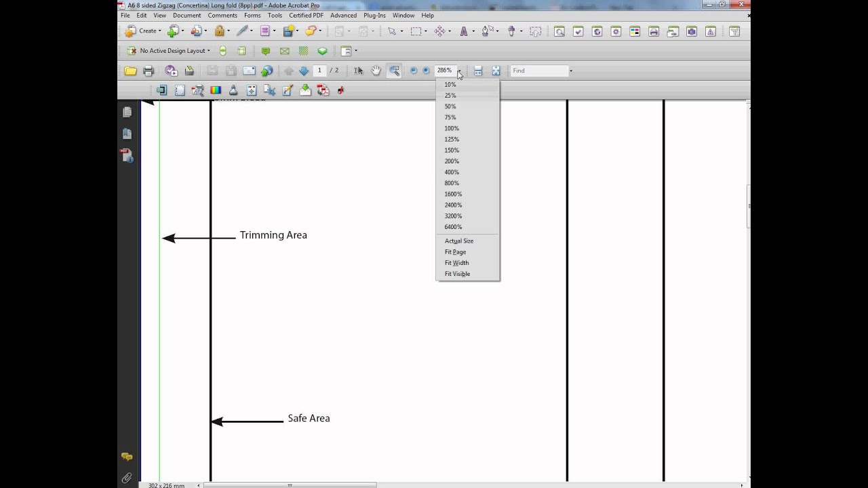Screen dimensions: 868x488
Task: Click the Create PDF button
Action: point(142,31)
